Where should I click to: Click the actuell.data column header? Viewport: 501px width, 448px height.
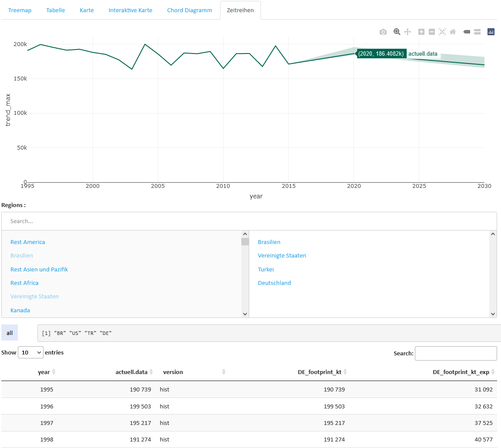[x=131, y=371]
